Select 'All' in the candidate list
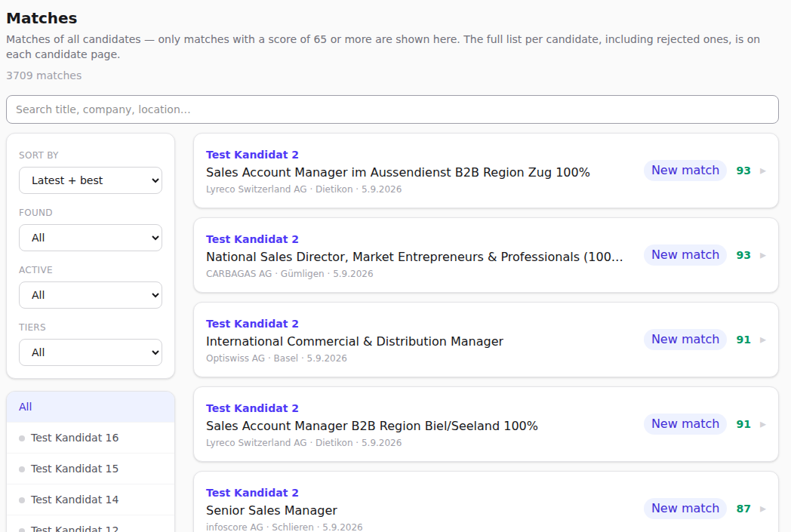This screenshot has height=532, width=791. 91,407
